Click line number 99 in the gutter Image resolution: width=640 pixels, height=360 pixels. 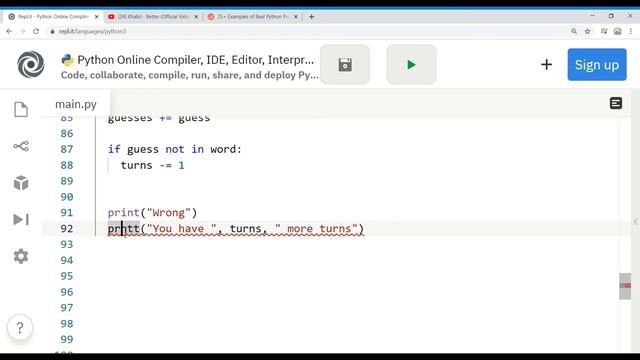(67, 340)
